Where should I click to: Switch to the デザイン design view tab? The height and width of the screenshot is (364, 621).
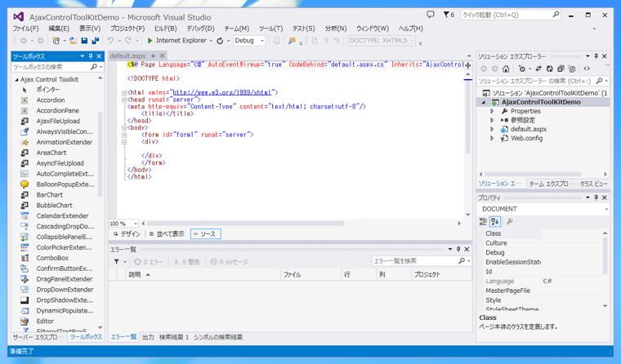click(127, 234)
